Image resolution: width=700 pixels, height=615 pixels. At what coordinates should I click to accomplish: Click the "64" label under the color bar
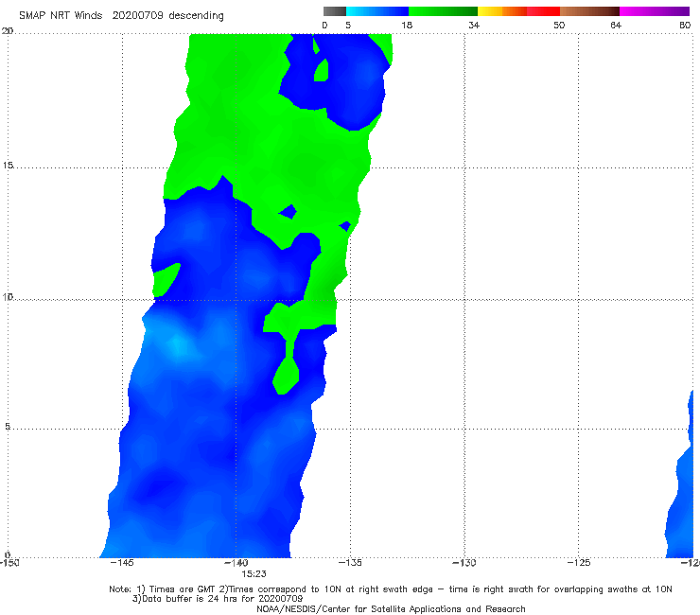tap(616, 26)
